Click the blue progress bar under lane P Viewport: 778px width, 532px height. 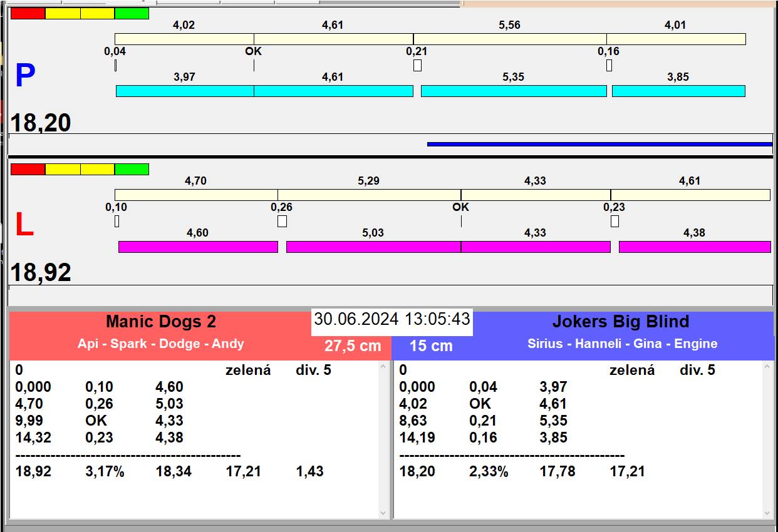click(599, 144)
